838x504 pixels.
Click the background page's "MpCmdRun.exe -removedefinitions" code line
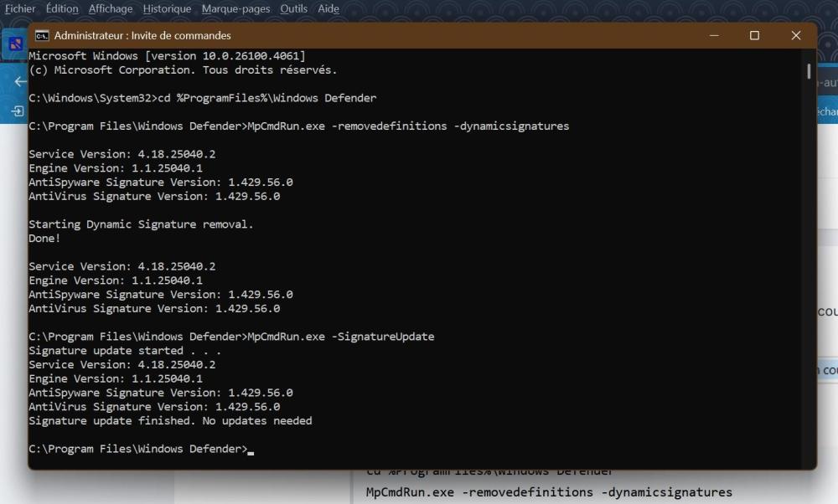pos(549,491)
